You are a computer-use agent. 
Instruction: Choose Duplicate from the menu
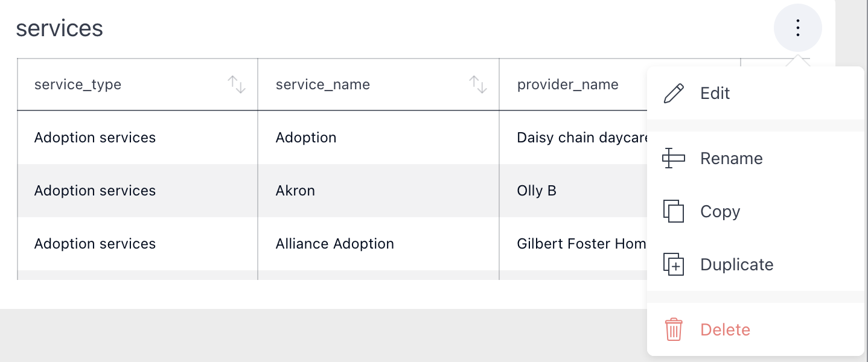click(737, 265)
